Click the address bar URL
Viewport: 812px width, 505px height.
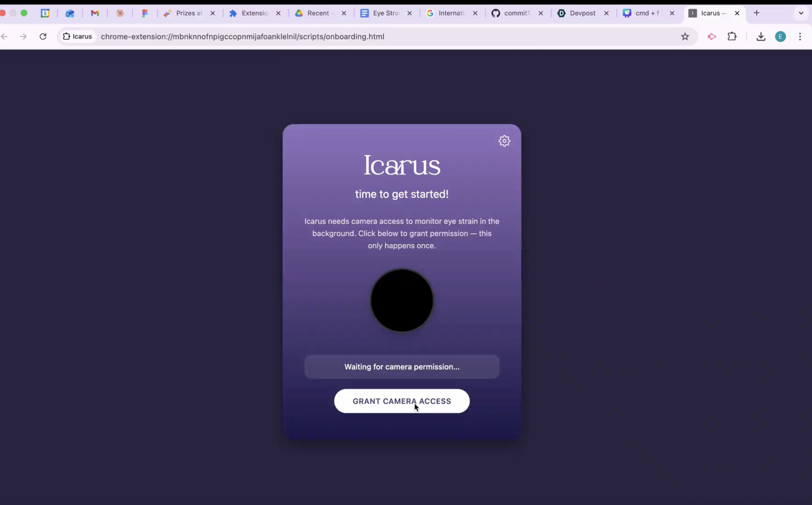tap(243, 37)
